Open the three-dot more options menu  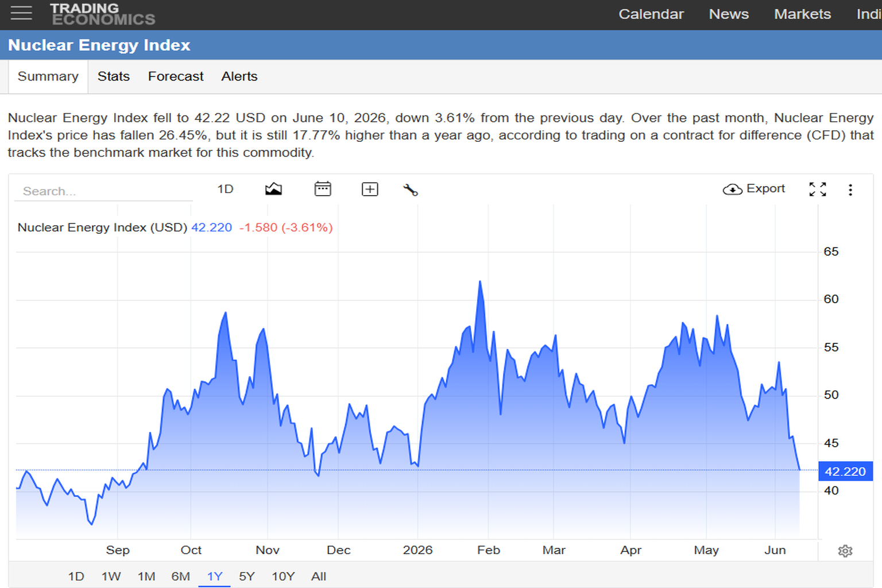pyautogui.click(x=850, y=190)
